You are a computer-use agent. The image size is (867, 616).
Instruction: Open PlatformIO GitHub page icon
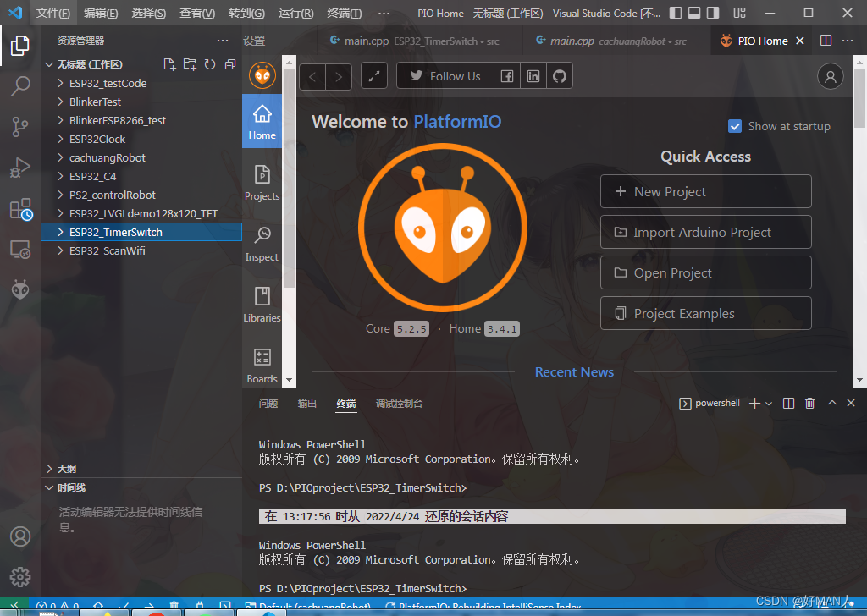coord(560,76)
